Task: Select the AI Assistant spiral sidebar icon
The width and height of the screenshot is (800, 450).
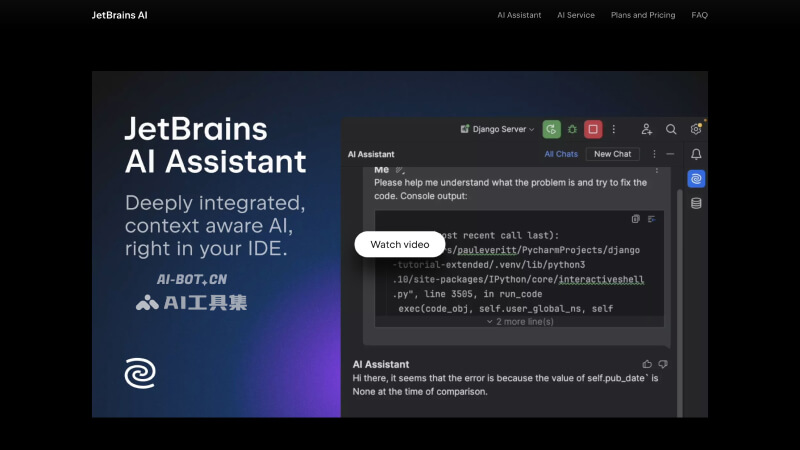Action: [696, 179]
